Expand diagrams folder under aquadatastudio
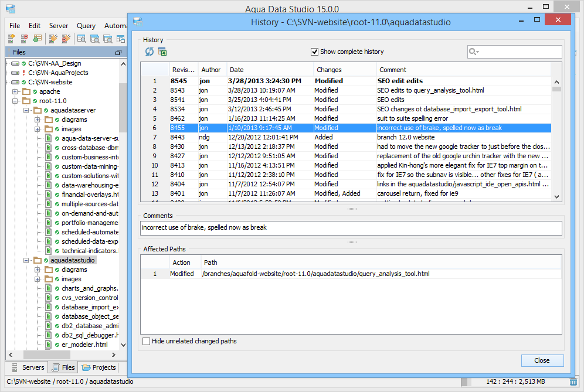The width and height of the screenshot is (584, 392). [x=38, y=270]
